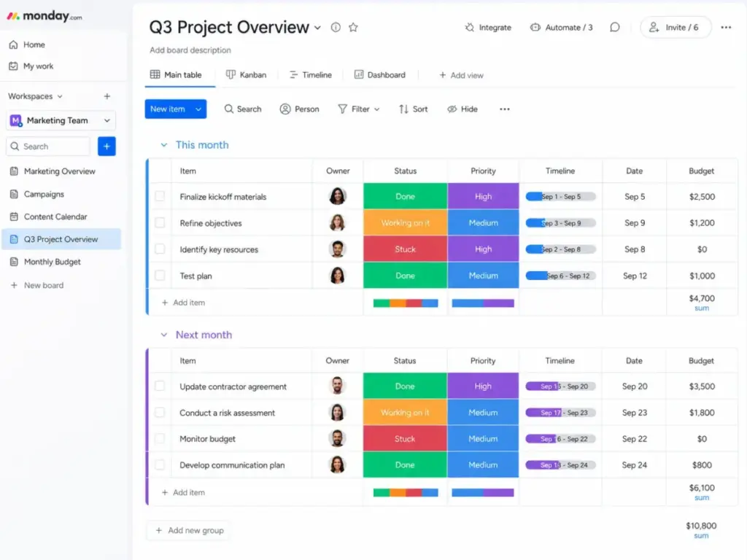
Task: Click Add board description
Action: (190, 50)
